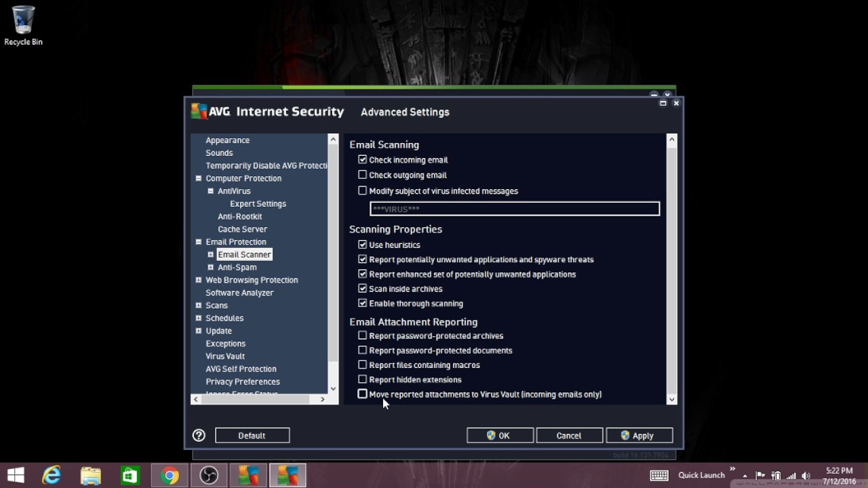This screenshot has height=488, width=868.
Task: Select Sounds in settings tree
Action: (x=219, y=153)
